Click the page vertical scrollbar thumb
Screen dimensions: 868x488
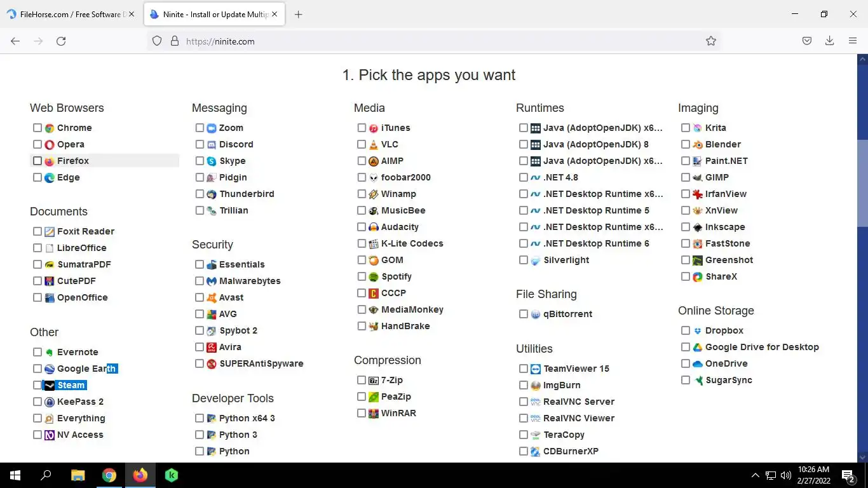pyautogui.click(x=862, y=183)
